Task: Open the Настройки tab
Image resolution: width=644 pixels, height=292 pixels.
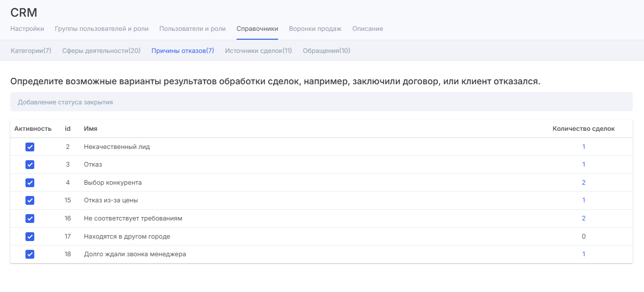Action: [x=27, y=29]
